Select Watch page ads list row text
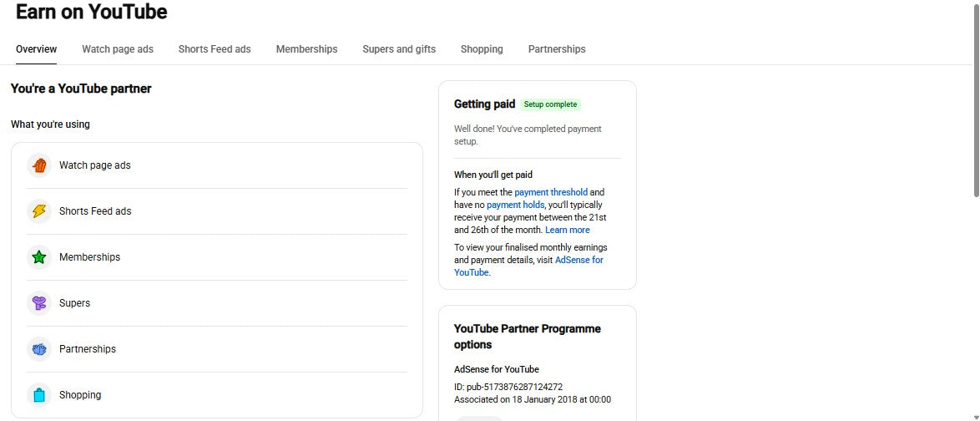The width and height of the screenshot is (980, 421). coord(95,165)
